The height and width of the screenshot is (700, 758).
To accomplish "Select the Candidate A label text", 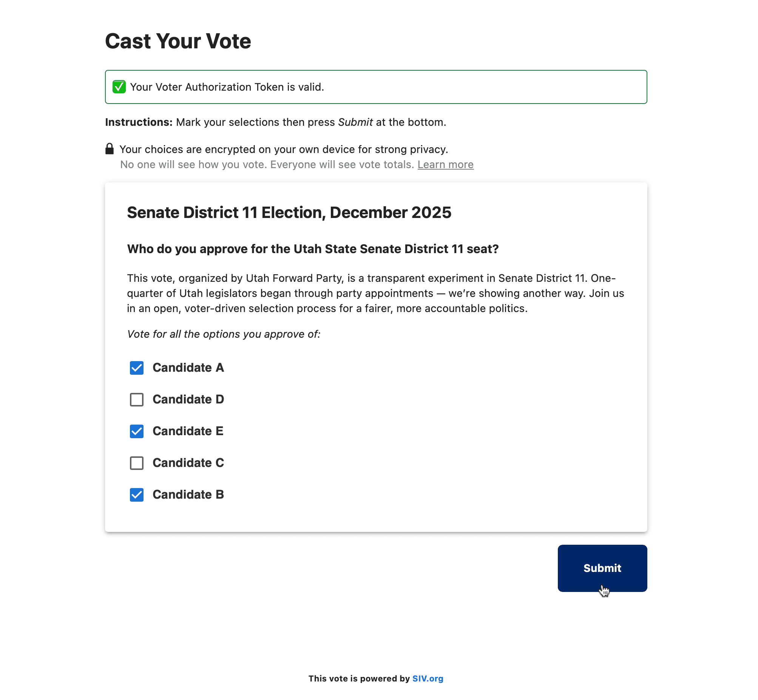I will click(x=188, y=368).
